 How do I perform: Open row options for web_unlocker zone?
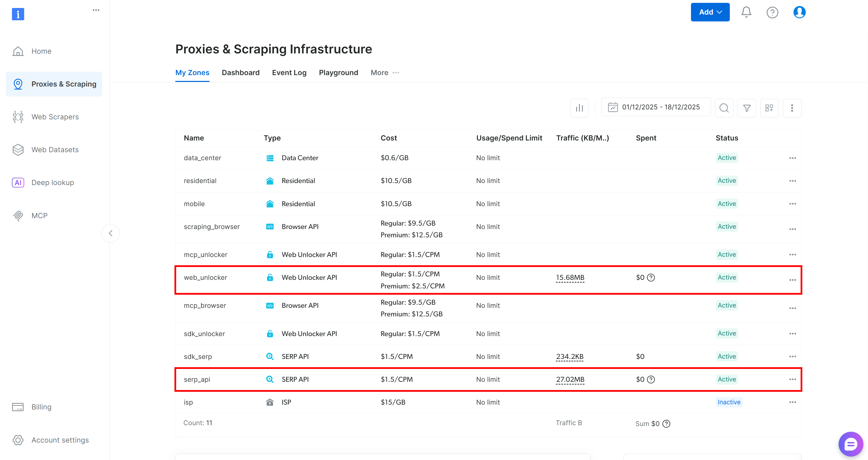point(792,280)
